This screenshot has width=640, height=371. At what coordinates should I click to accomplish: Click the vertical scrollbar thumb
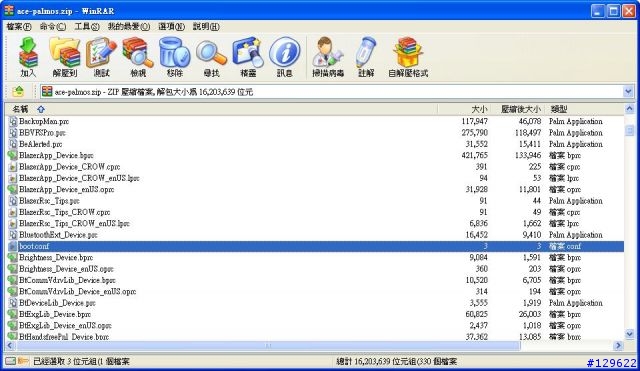(x=629, y=130)
